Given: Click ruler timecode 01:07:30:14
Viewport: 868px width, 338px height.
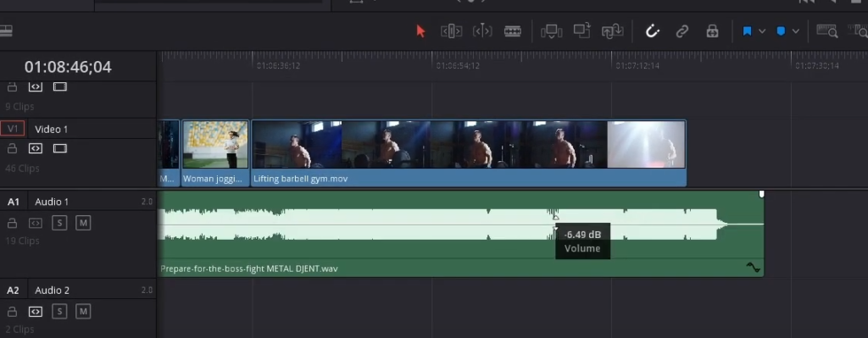Looking at the screenshot, I should pyautogui.click(x=817, y=66).
